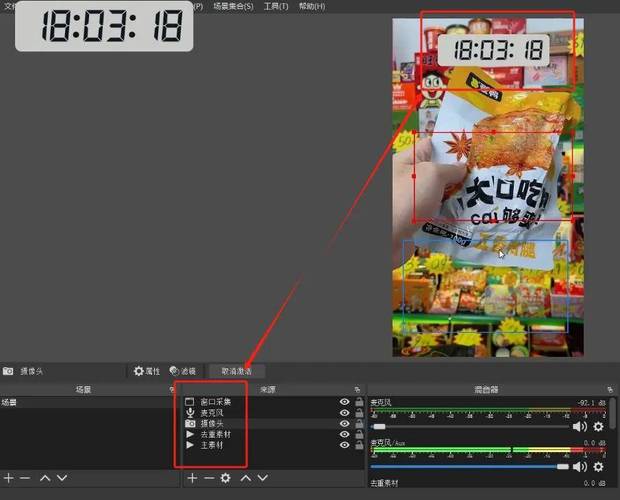Image resolution: width=620 pixels, height=500 pixels.
Task: Mute the 麦克风 mixer channel speaker
Action: [x=580, y=426]
